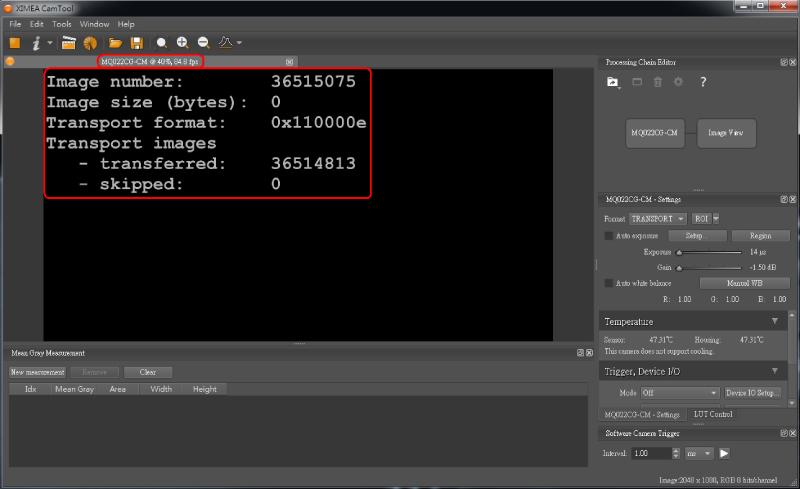Click the clapperboard record icon in toolbar
800x489 pixels.
pyautogui.click(x=68, y=43)
